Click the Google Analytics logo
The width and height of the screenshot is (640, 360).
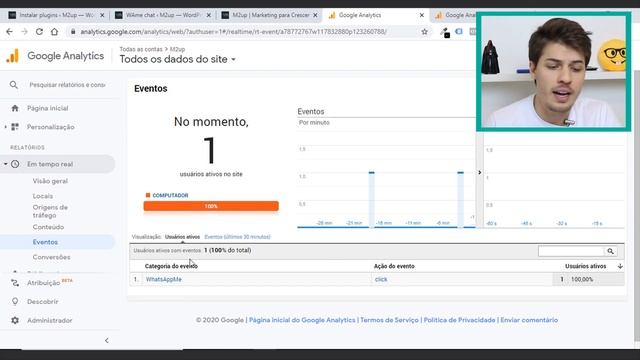tap(13, 56)
